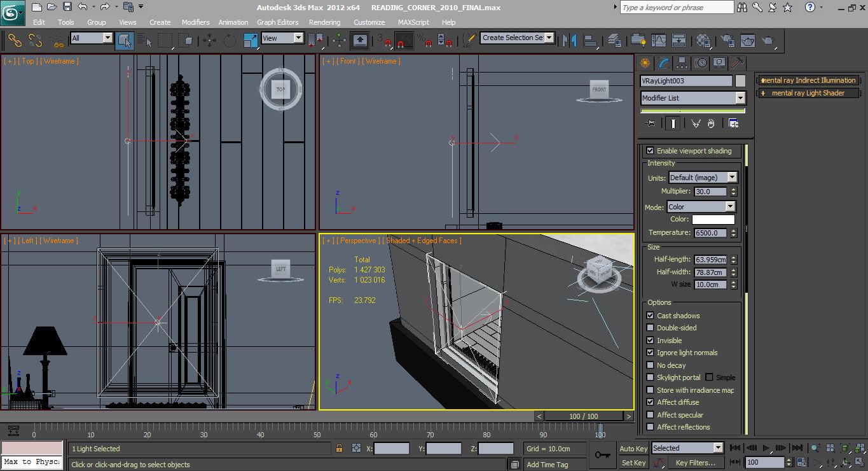Open the Curve Editor
This screenshot has width=868, height=471.
point(658,41)
